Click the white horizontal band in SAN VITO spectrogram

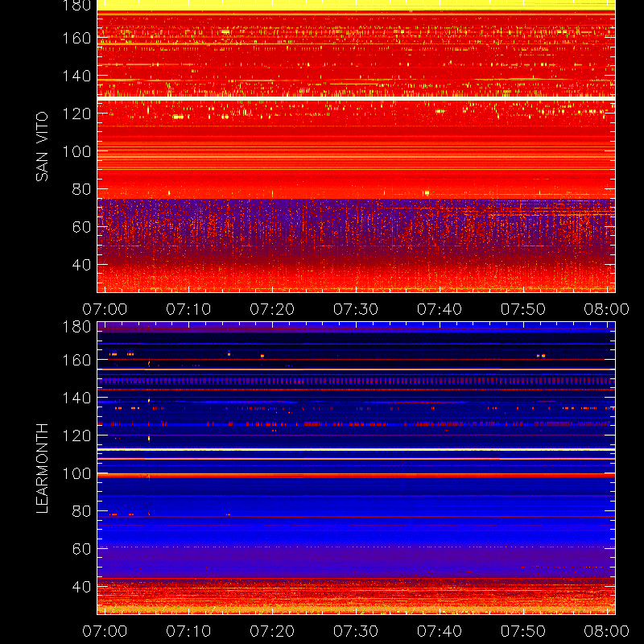(x=356, y=98)
